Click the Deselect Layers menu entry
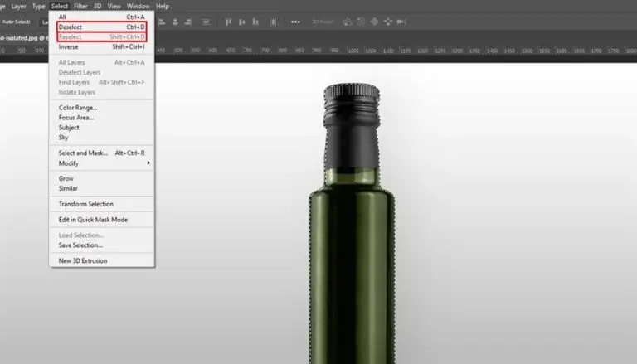Screen dimensions: 637x364 [x=101, y=72]
